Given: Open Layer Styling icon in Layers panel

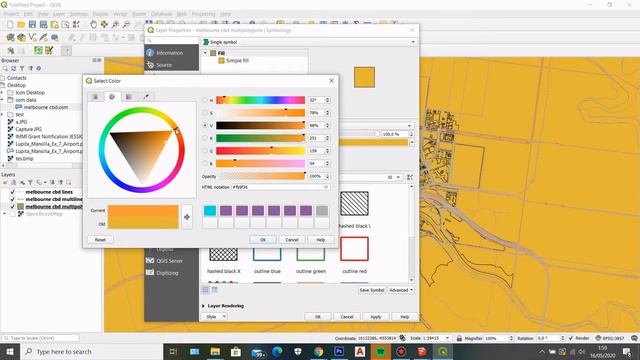Looking at the screenshot, I should (6, 182).
